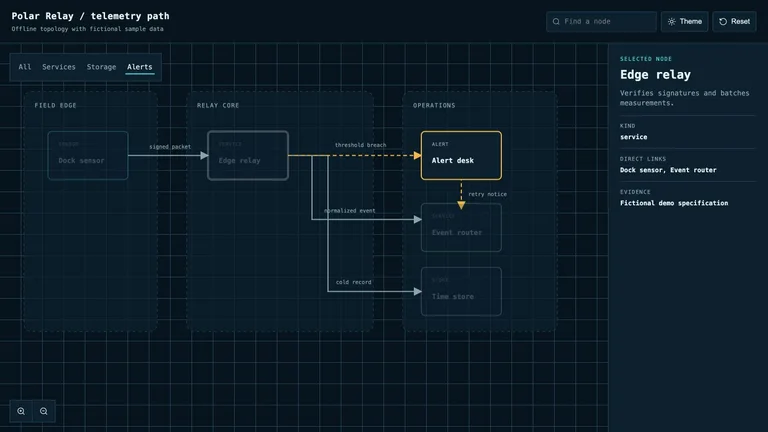Click the Verifies signatures description text
Screen dimensions: 768x432
tap(684, 98)
